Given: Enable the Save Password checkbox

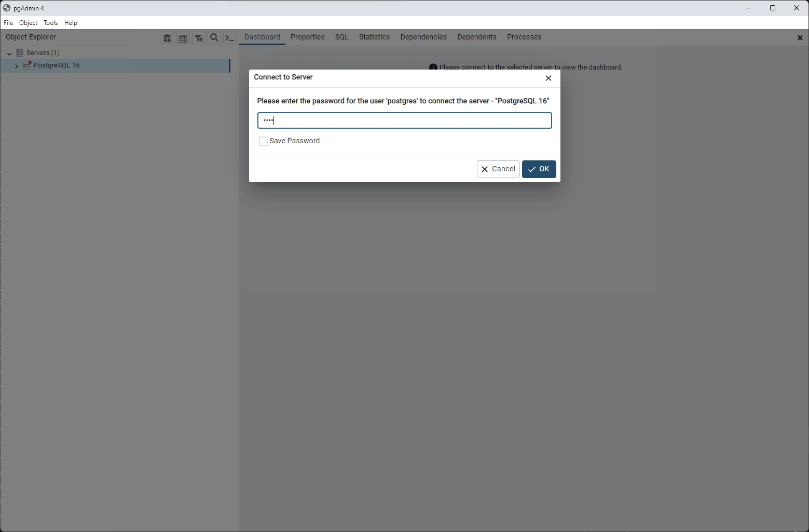Looking at the screenshot, I should (x=263, y=141).
